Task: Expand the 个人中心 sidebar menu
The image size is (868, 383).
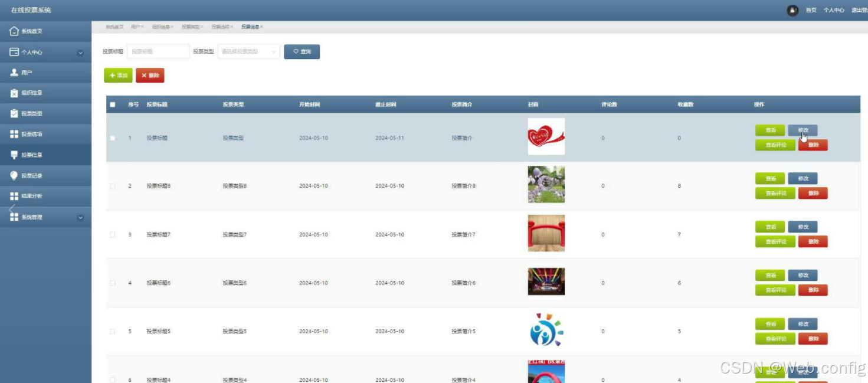Action: pos(79,52)
